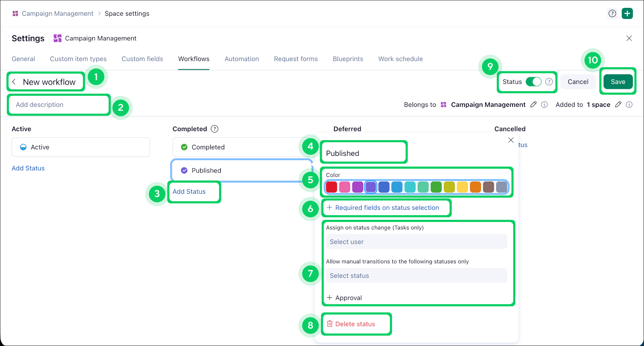The height and width of the screenshot is (346, 644).
Task: Expand the Approval section
Action: click(x=344, y=298)
